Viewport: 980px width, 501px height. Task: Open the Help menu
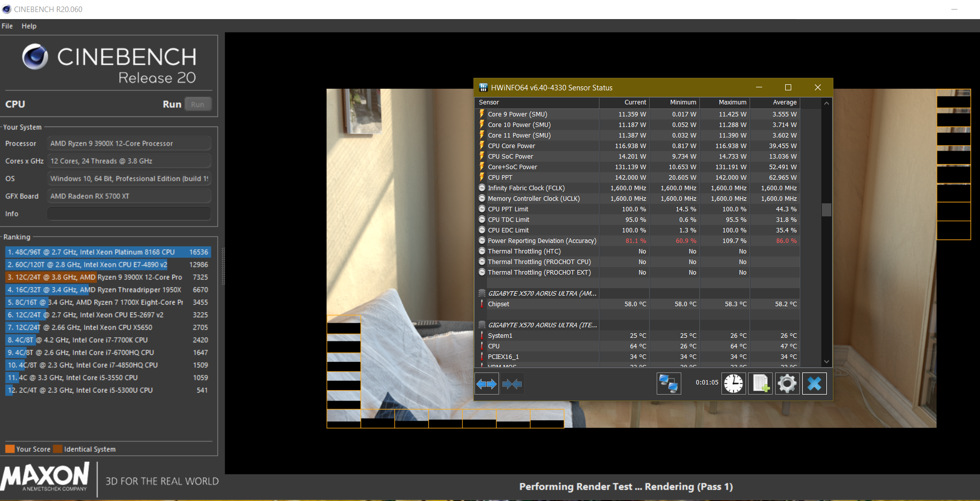click(29, 26)
